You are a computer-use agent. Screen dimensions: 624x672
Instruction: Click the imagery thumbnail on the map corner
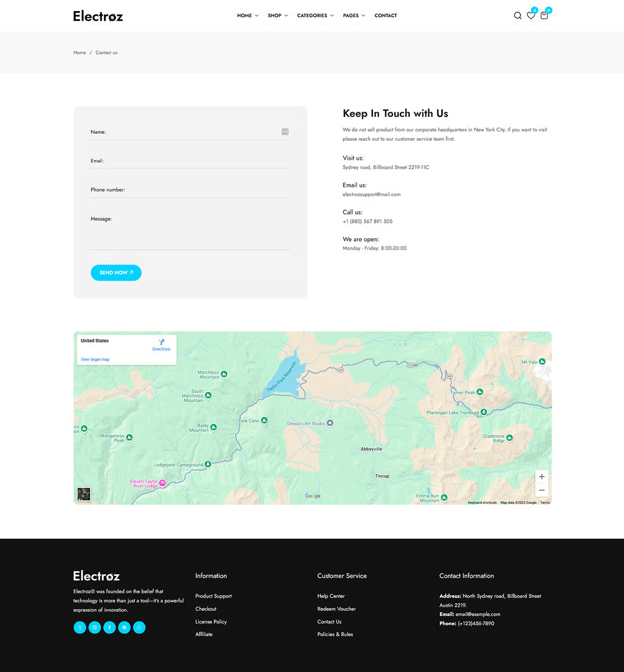pyautogui.click(x=83, y=494)
